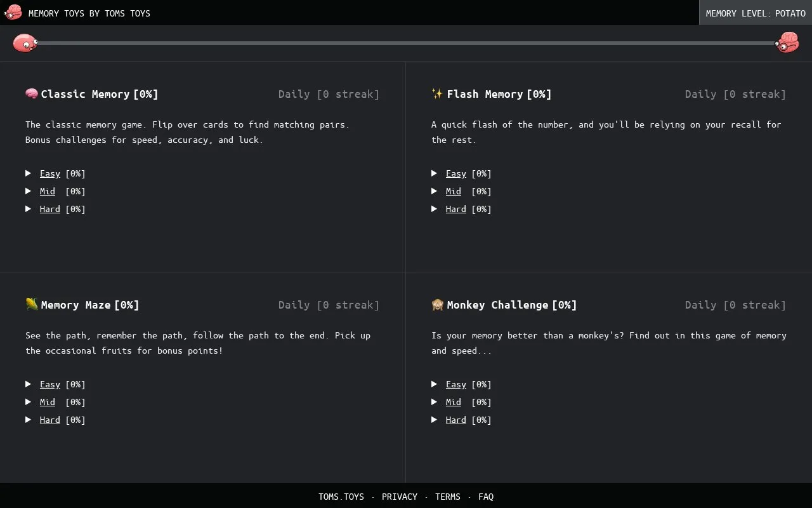
Task: Expand the Easy triangle under Flash Memory
Action: coord(434,173)
